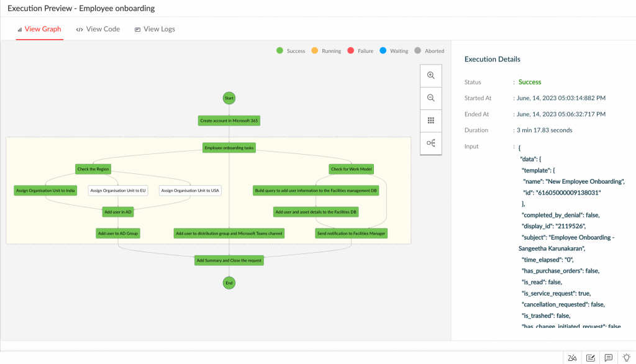Click the End node

point(229,283)
